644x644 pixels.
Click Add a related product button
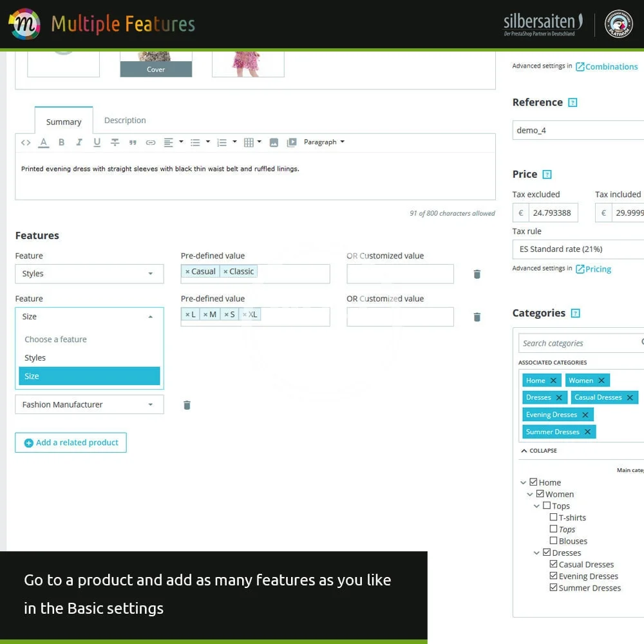[71, 442]
